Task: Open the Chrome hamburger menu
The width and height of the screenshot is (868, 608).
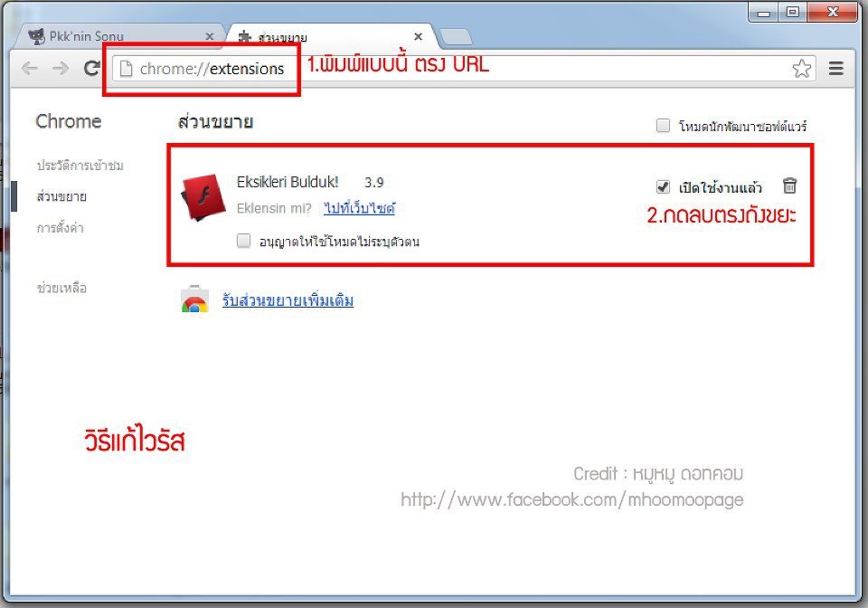Action: coord(835,69)
